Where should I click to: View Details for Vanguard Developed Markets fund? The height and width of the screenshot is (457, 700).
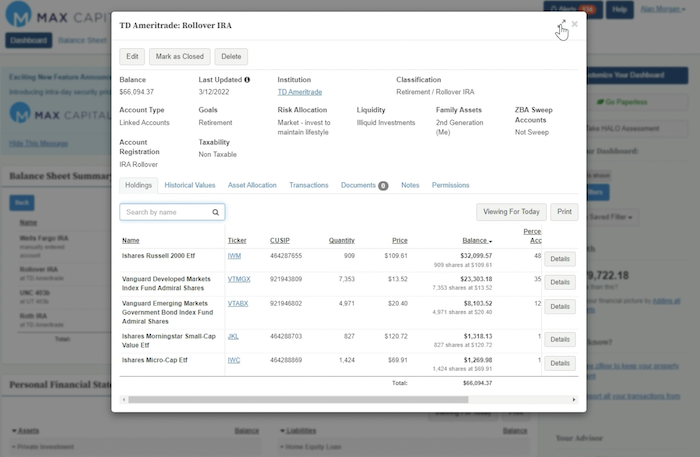click(560, 282)
